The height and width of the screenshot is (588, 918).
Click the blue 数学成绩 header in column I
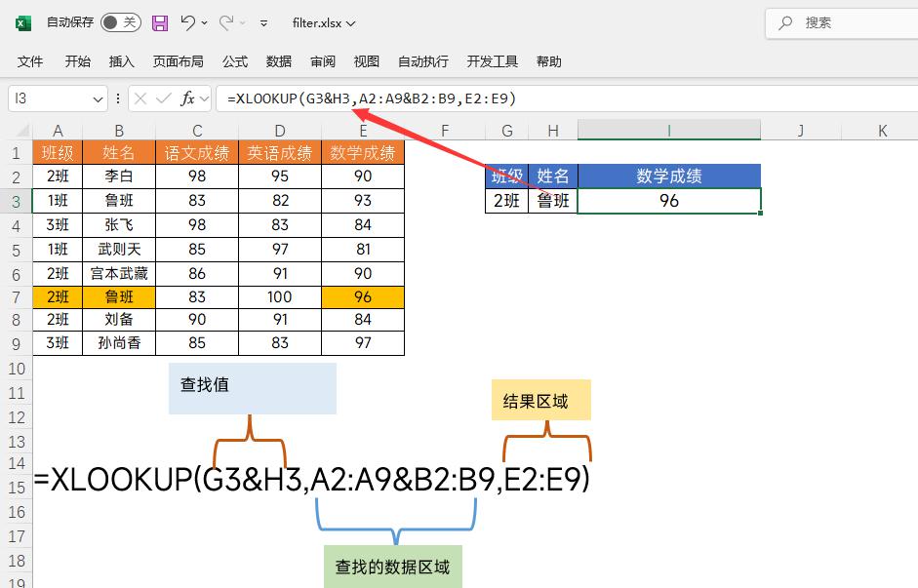pyautogui.click(x=669, y=176)
